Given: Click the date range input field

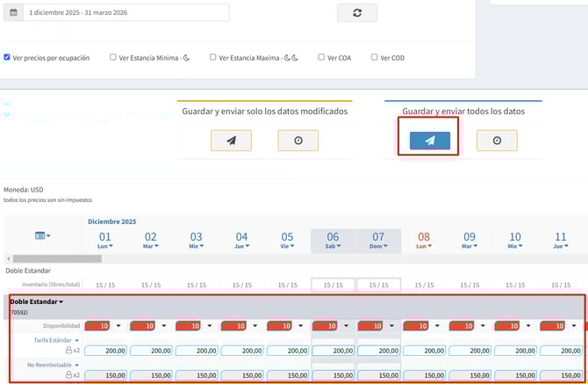Looking at the screenshot, I should (x=127, y=13).
